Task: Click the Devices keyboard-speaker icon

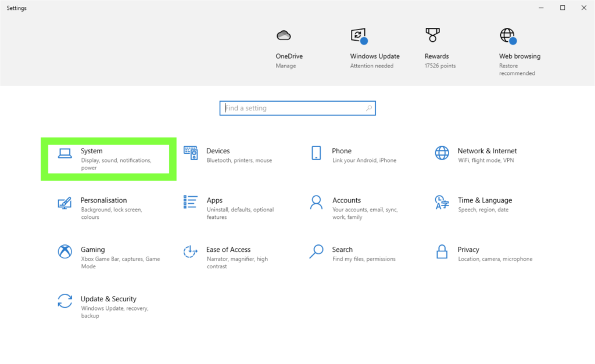Action: click(191, 153)
